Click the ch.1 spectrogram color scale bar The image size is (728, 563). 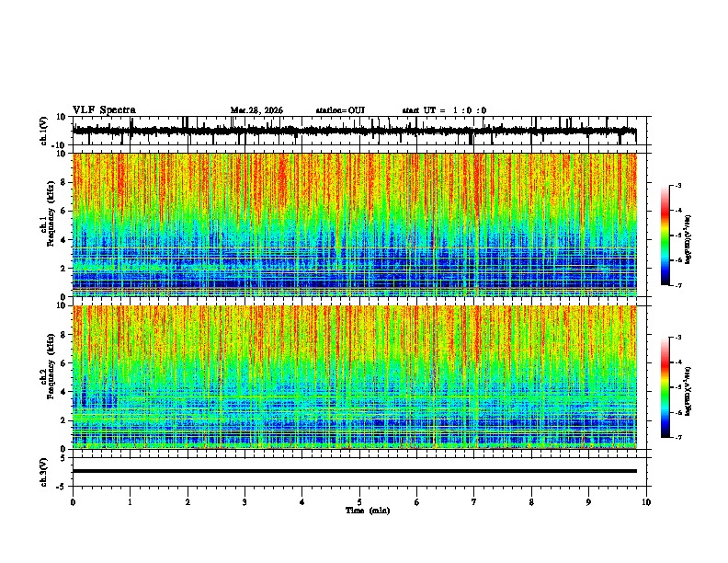click(665, 236)
